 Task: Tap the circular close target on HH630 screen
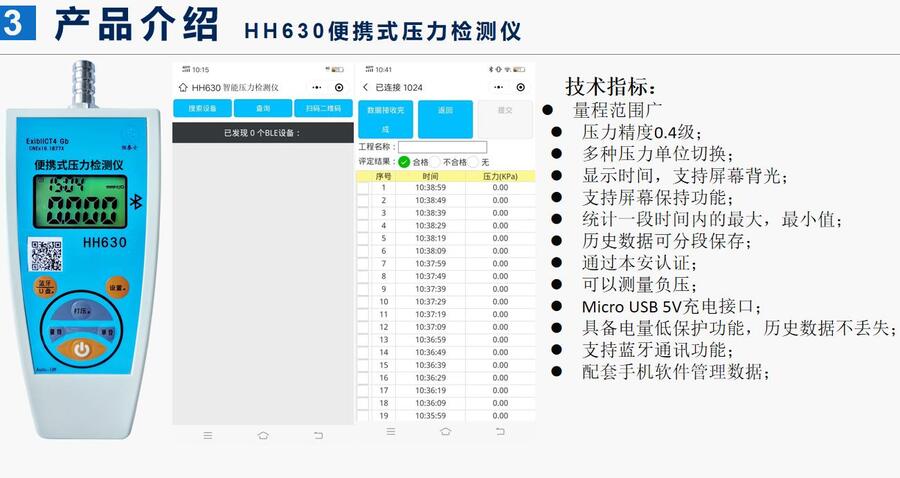[339, 88]
